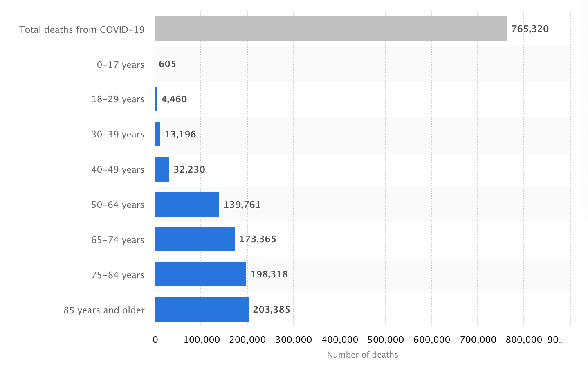Select the 198,318 data label
The image size is (588, 369).
[x=269, y=274]
